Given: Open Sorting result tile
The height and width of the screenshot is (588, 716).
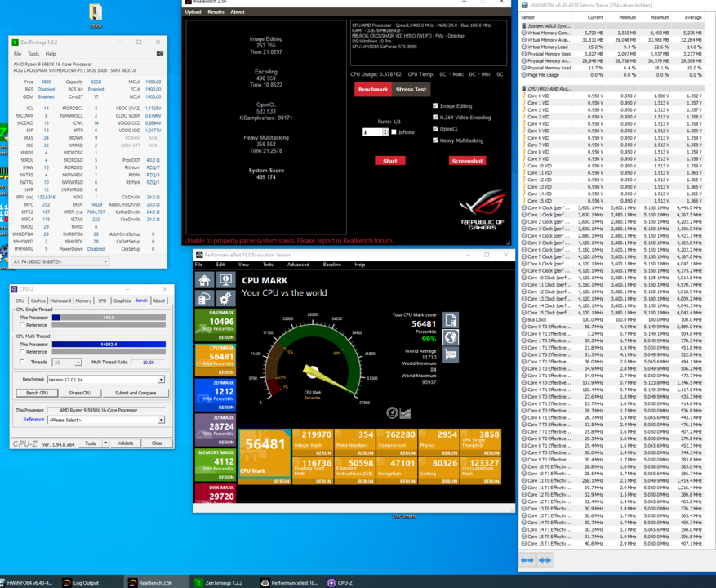Looking at the screenshot, I should click(x=438, y=470).
